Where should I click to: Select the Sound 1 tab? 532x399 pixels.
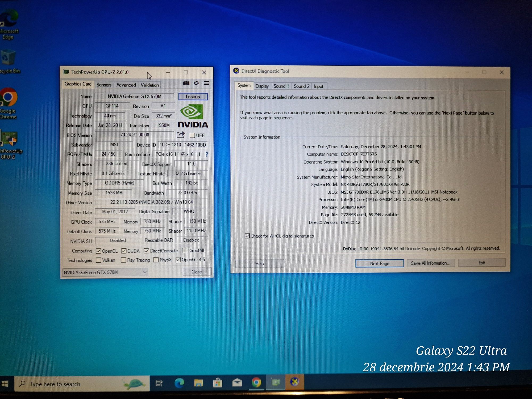(281, 86)
